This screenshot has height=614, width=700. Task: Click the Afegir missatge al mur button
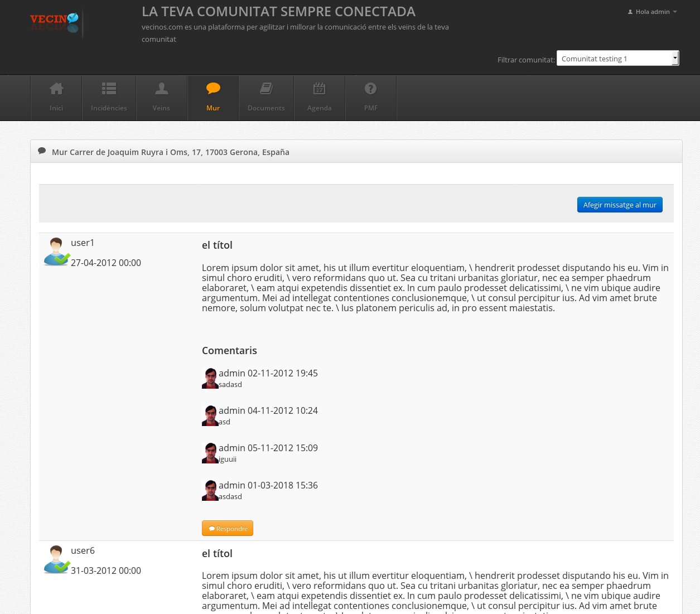pyautogui.click(x=619, y=205)
